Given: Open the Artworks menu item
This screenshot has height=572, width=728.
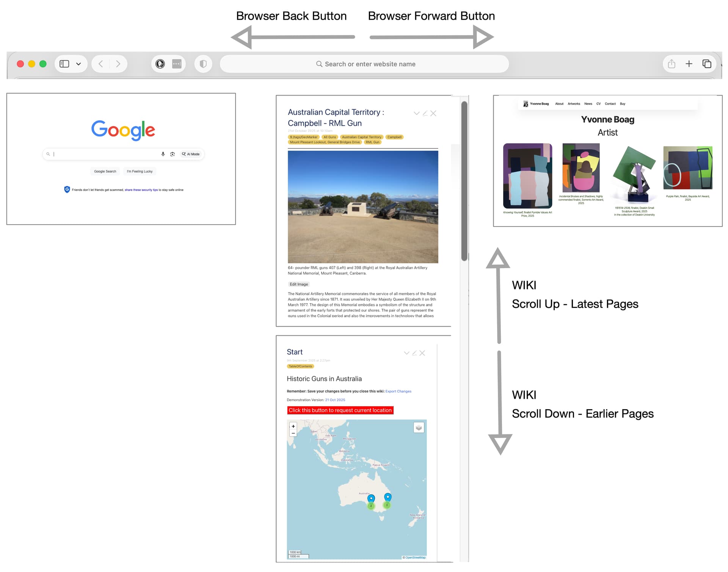Looking at the screenshot, I should pyautogui.click(x=574, y=104).
